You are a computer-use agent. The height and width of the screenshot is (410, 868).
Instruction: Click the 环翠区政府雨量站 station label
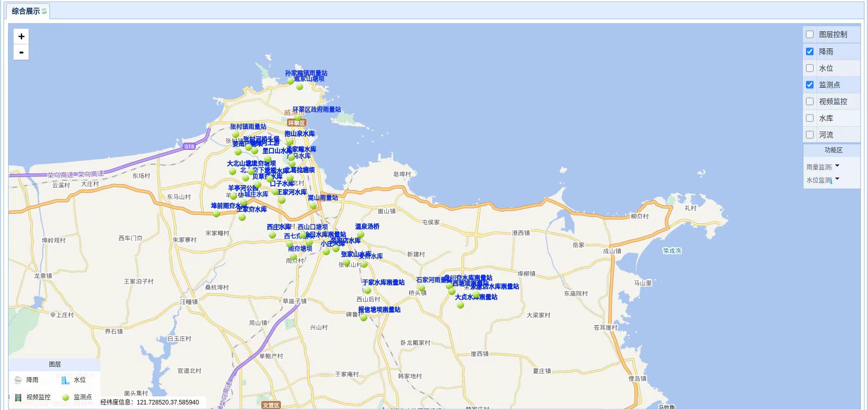(x=316, y=109)
